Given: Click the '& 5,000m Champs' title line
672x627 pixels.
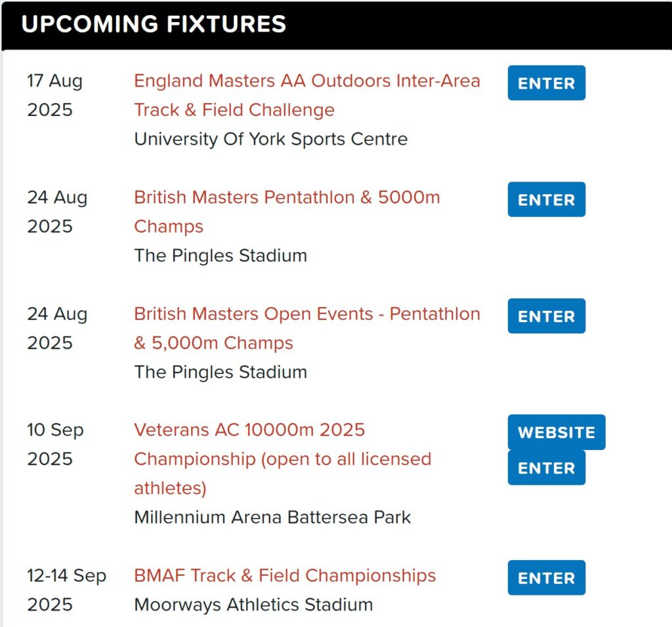Looking at the screenshot, I should tap(213, 342).
